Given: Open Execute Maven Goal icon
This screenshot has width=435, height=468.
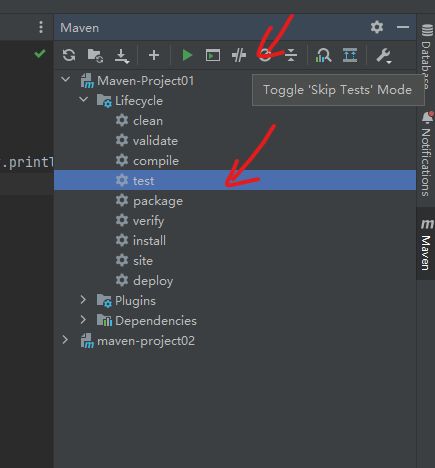Looking at the screenshot, I should (213, 55).
